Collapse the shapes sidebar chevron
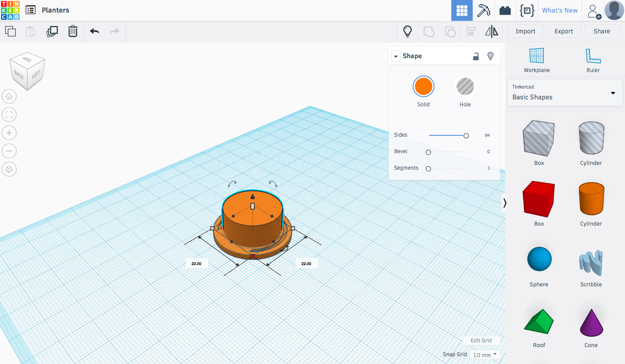Image resolution: width=625 pixels, height=364 pixels. click(504, 203)
